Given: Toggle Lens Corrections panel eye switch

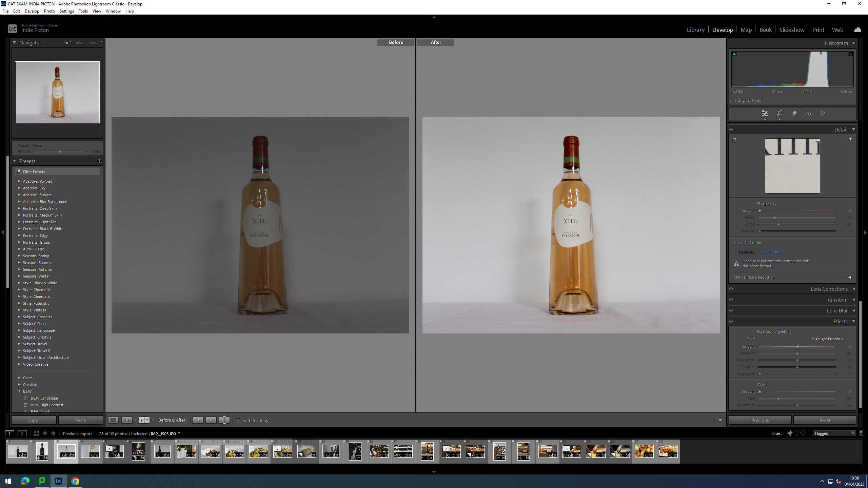Looking at the screenshot, I should pos(731,289).
